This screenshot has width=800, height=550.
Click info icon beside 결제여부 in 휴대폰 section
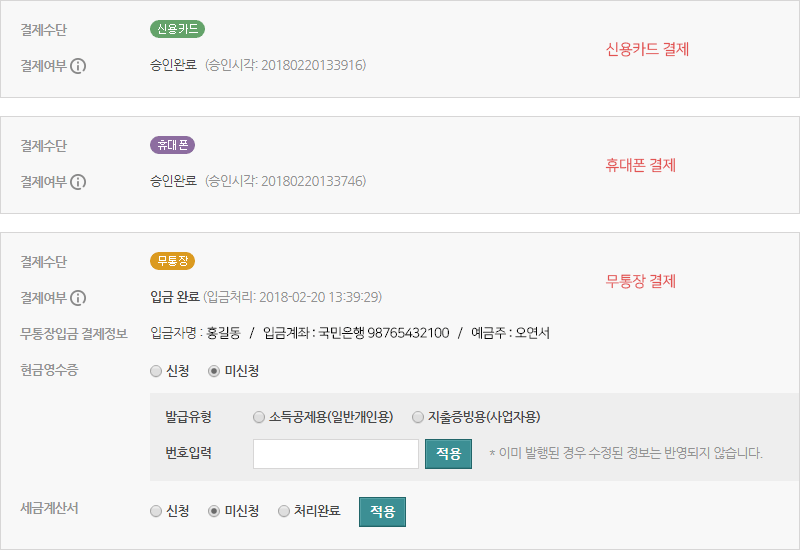point(78,182)
